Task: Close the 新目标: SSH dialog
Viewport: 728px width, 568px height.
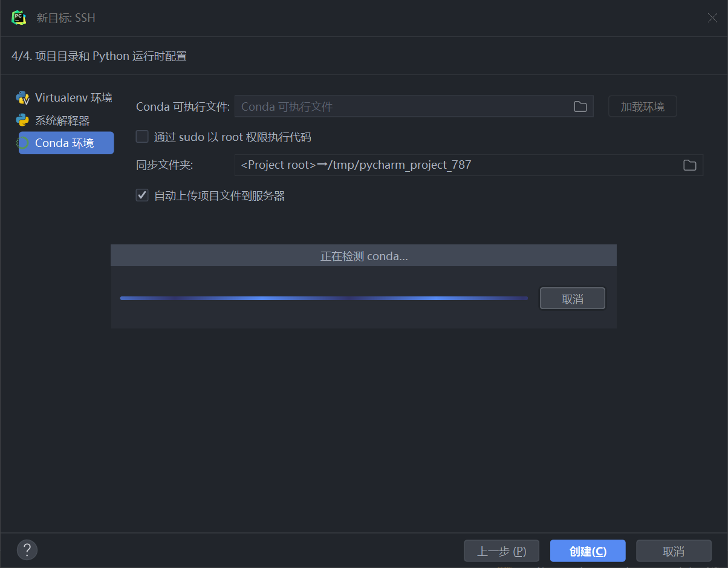Action: point(712,18)
